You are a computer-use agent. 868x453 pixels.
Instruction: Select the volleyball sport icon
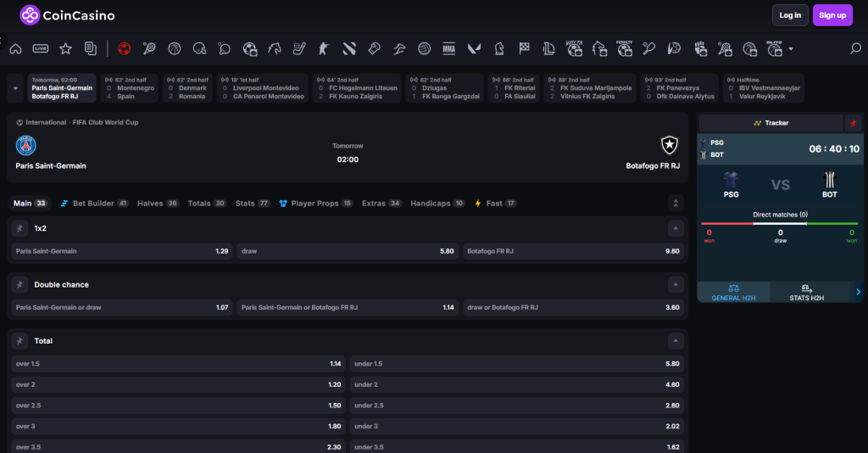coord(424,48)
